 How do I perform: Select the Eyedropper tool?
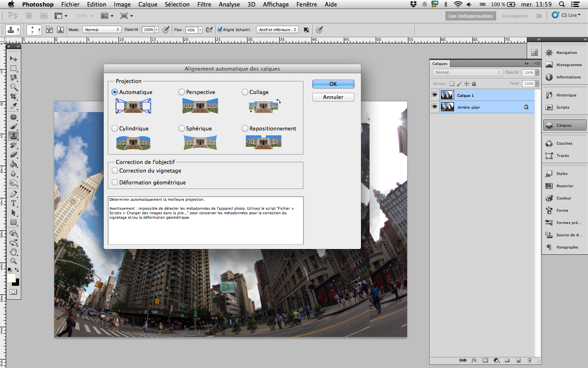coord(13,106)
